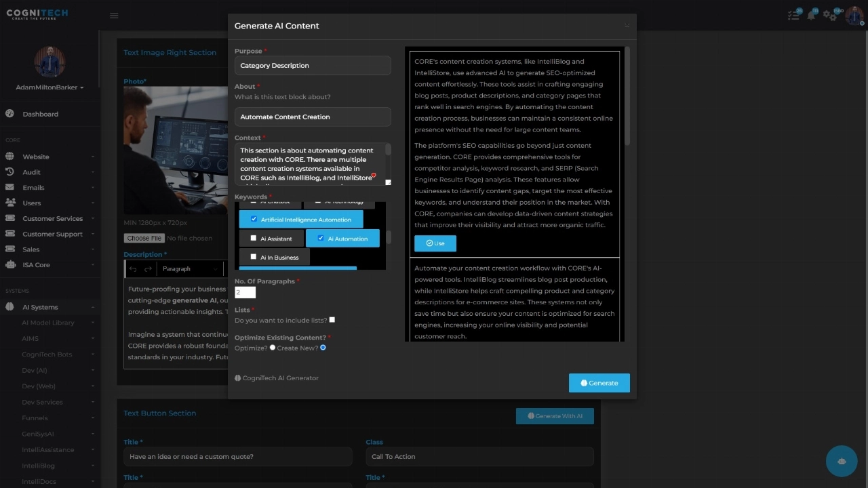Click the ISA Core robot icon
Image resolution: width=868 pixels, height=488 pixels.
(9, 265)
